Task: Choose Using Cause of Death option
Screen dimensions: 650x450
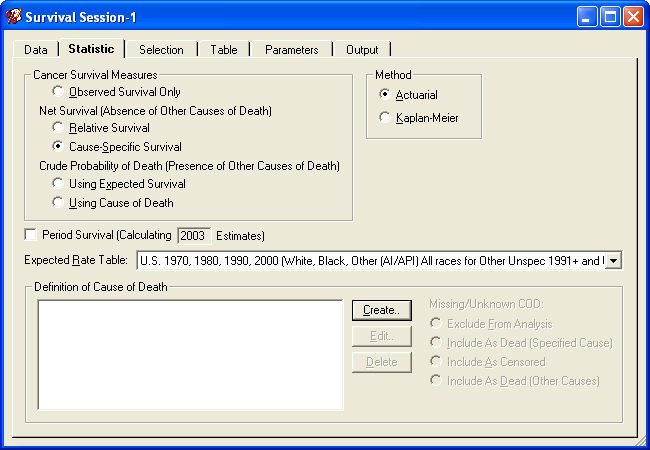Action: click(58, 203)
